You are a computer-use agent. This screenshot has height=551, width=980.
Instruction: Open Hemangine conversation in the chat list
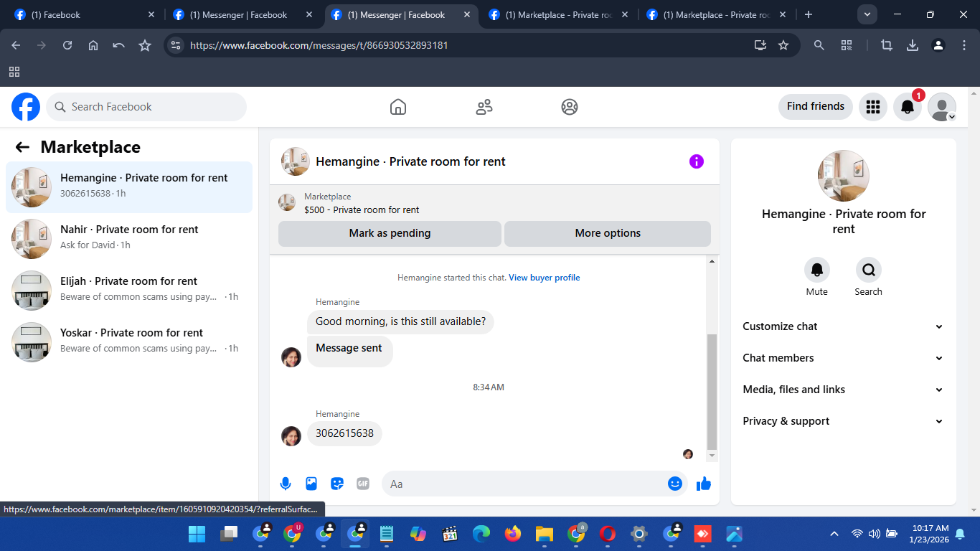click(x=129, y=187)
